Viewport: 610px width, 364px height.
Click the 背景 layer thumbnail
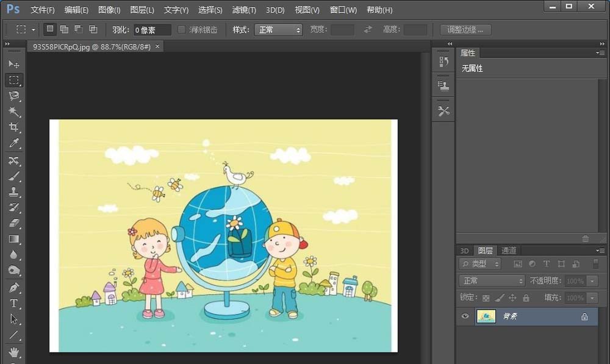point(486,316)
